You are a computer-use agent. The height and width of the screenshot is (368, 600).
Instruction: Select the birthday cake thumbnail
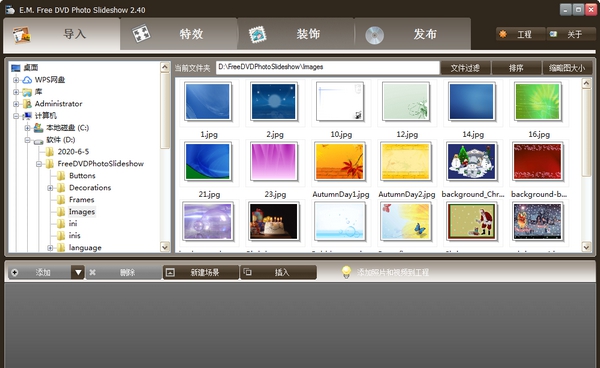pos(274,221)
